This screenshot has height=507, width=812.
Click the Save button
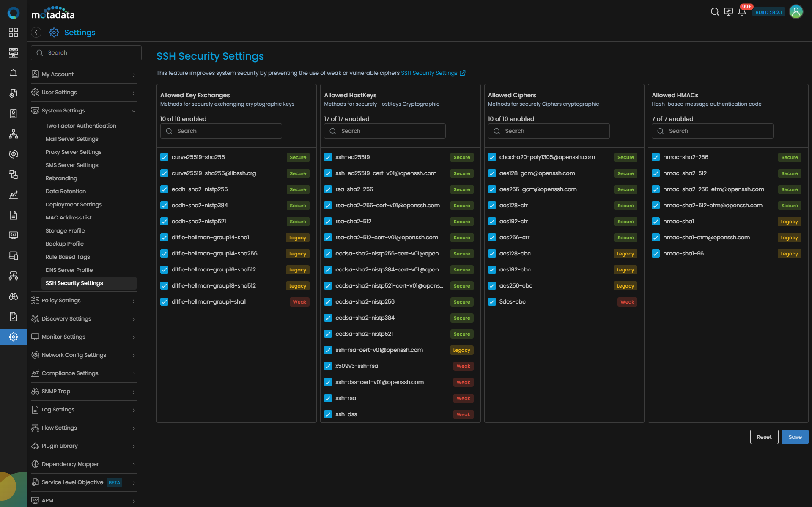coord(795,437)
